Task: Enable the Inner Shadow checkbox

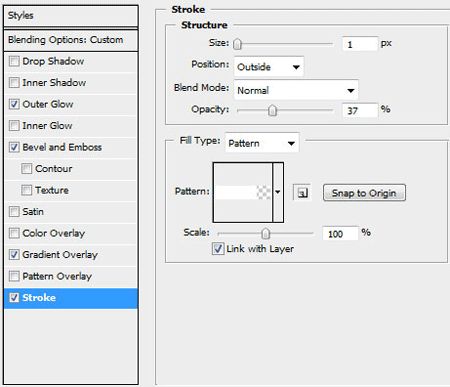Action: 14,83
